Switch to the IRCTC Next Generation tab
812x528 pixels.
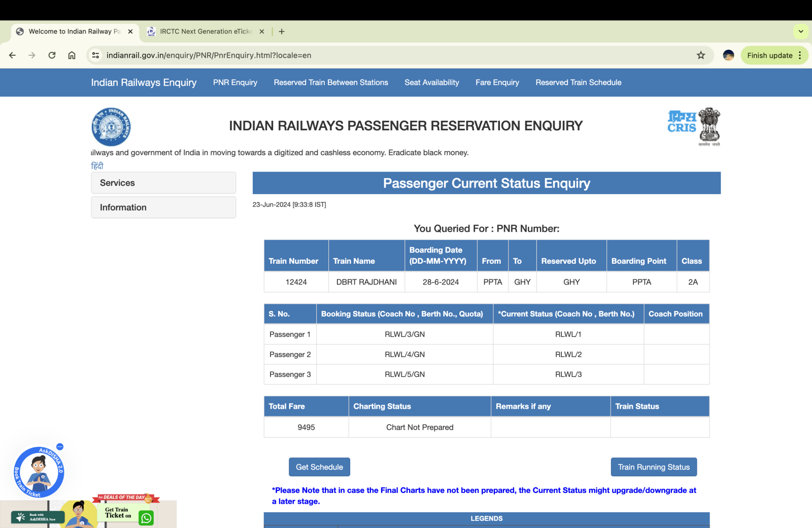pyautogui.click(x=206, y=31)
